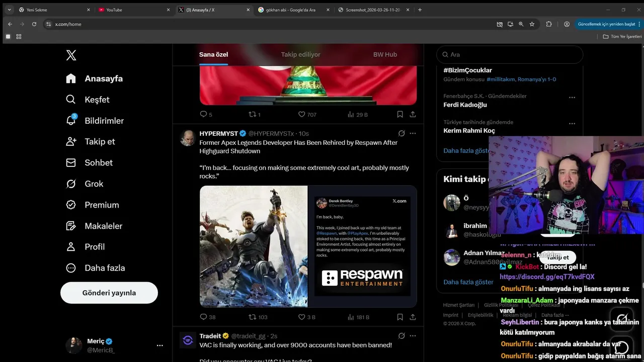Open Chrome tab search dropdown
The height and width of the screenshot is (362, 644).
9,10
